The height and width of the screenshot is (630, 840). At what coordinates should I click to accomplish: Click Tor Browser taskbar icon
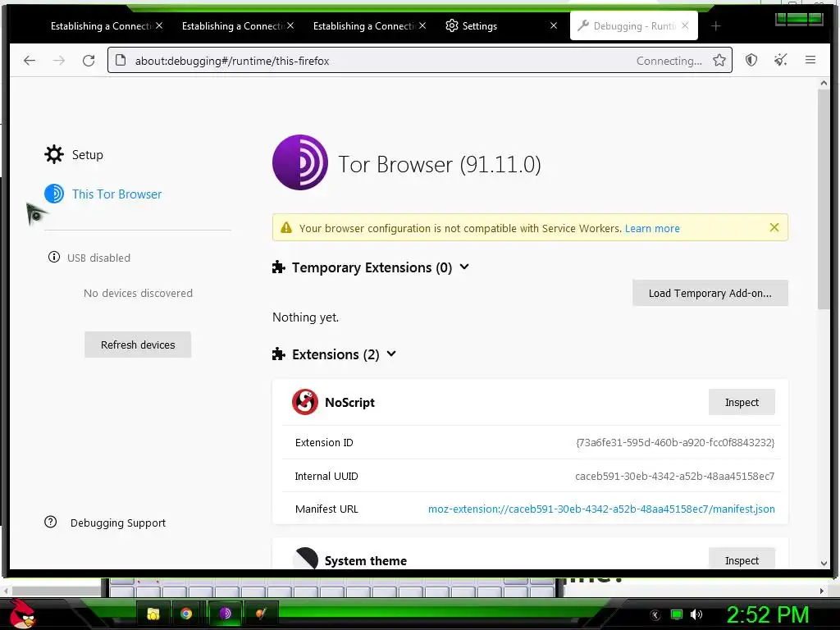pyautogui.click(x=225, y=613)
